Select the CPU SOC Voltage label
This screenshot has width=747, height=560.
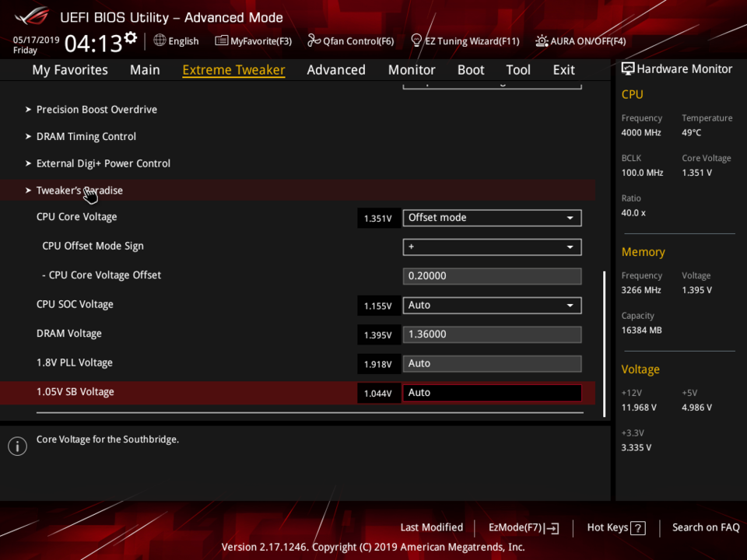tap(75, 304)
